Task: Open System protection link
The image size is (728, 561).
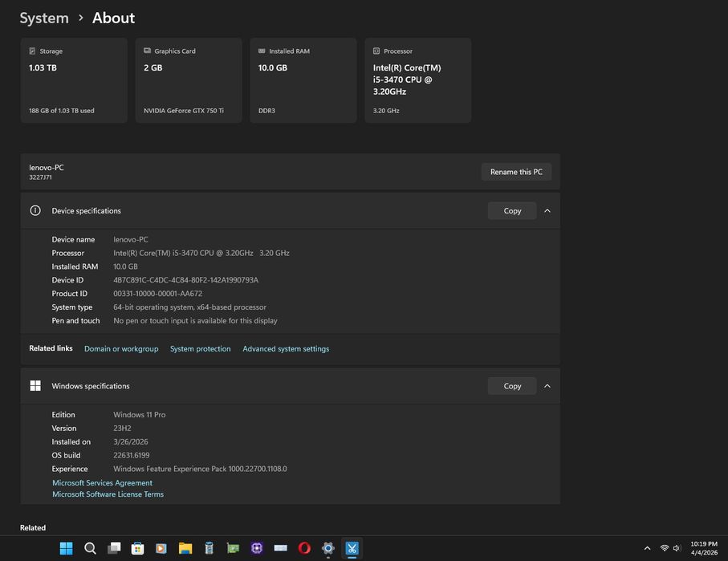Action: (200, 349)
